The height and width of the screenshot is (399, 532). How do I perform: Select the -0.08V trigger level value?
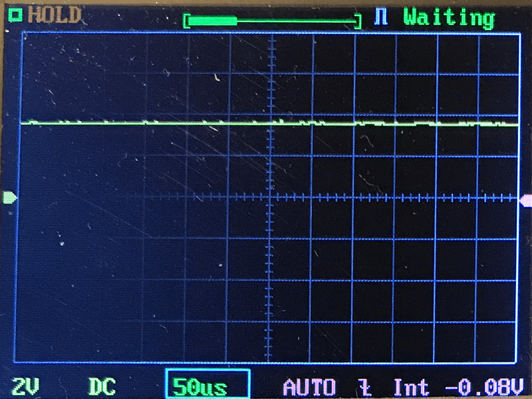point(481,386)
